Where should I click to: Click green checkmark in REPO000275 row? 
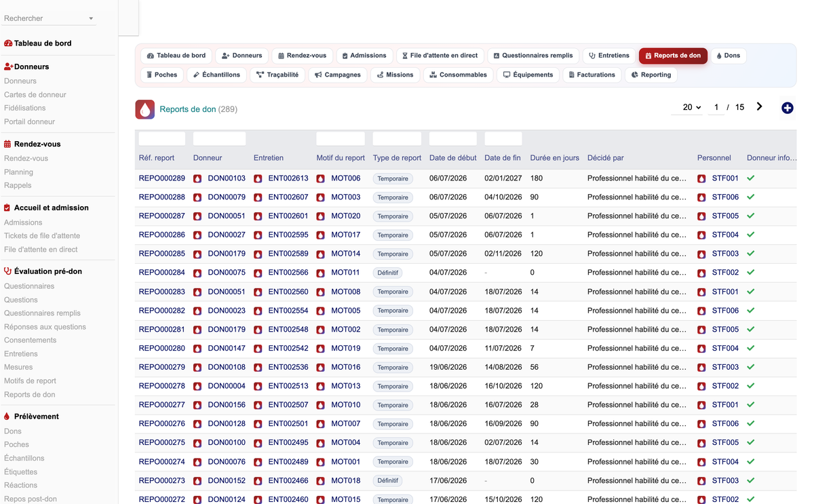(x=751, y=442)
